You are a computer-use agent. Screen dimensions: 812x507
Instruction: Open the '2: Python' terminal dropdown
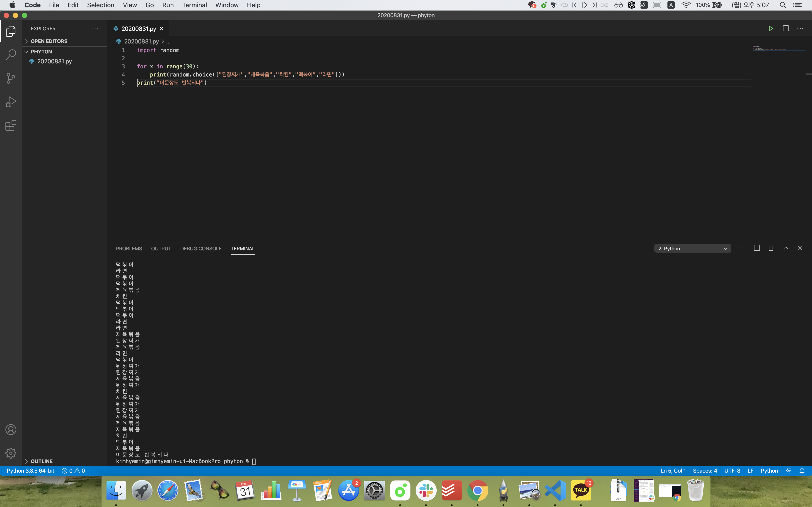pos(692,249)
